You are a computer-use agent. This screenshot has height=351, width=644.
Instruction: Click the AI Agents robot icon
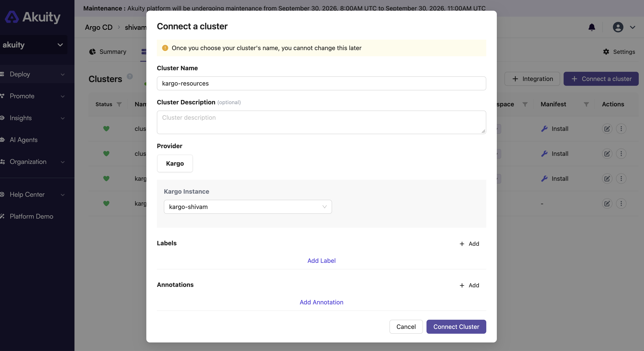pyautogui.click(x=2, y=140)
